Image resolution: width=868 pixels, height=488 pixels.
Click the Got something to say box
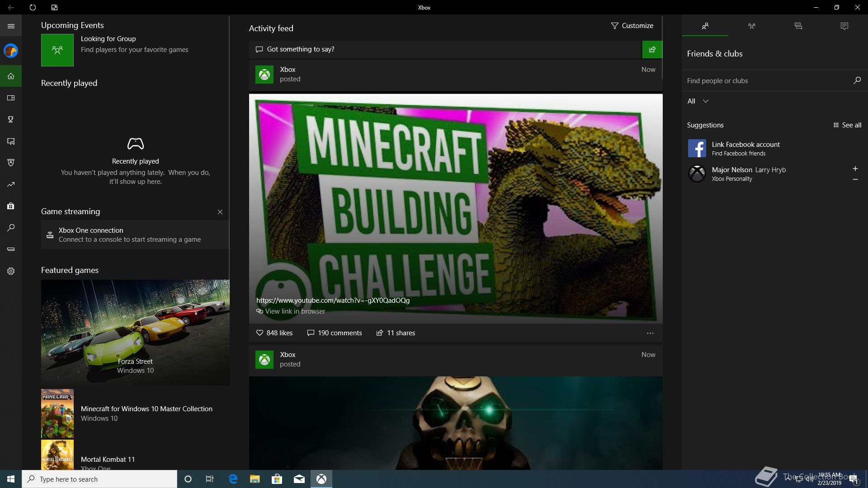tap(445, 49)
